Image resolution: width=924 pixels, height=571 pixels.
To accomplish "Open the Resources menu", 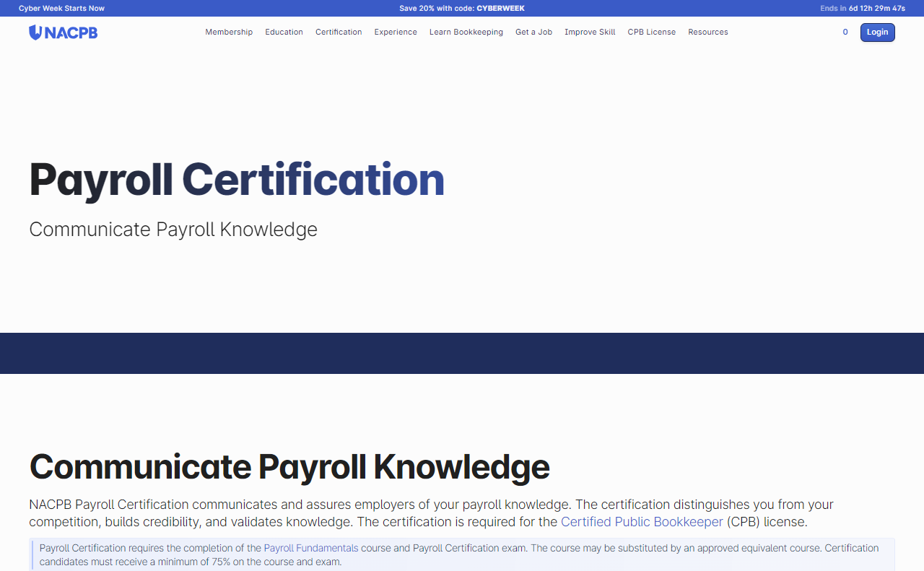I will [708, 32].
